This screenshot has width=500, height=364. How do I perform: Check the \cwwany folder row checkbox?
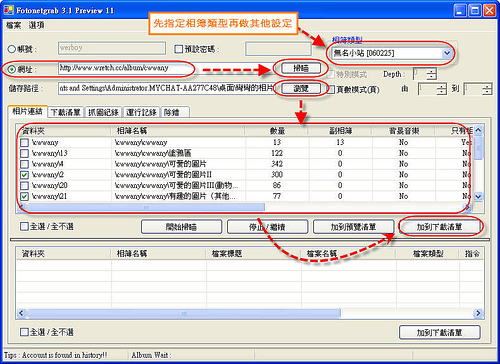[24, 143]
